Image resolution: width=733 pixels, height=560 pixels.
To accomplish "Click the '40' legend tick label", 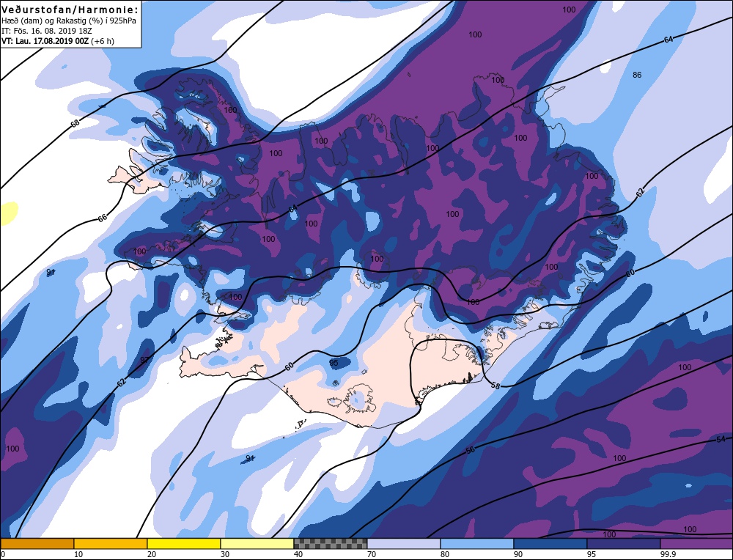I will 298,554.
